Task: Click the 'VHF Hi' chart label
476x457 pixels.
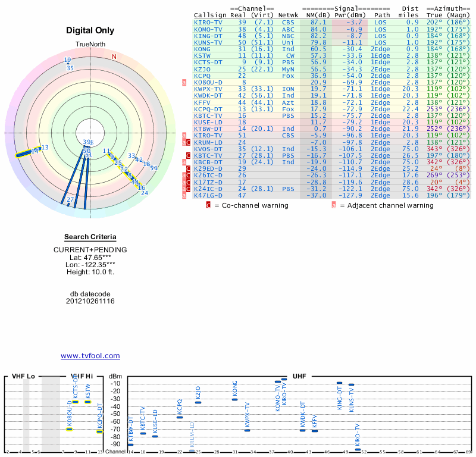Action: pyautogui.click(x=82, y=376)
